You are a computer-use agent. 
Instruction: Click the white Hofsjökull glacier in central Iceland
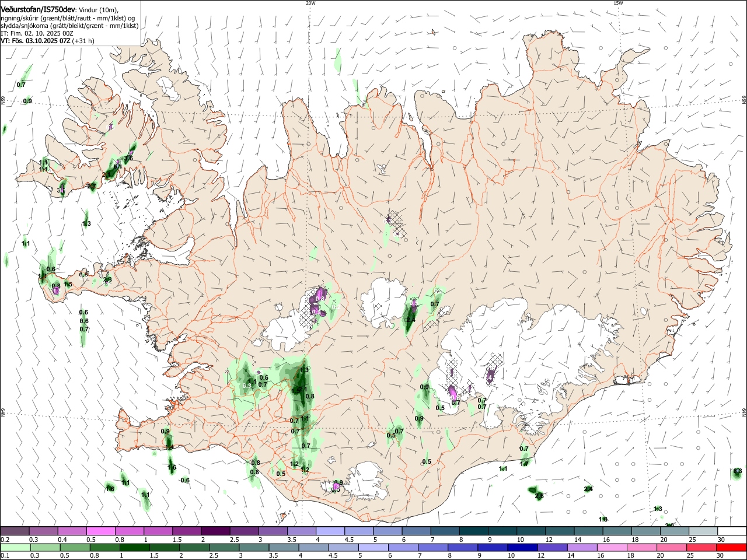(384, 302)
